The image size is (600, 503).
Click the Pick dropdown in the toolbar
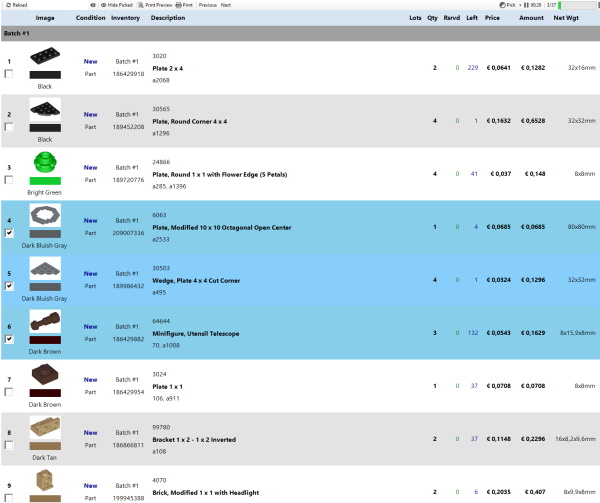click(510, 5)
